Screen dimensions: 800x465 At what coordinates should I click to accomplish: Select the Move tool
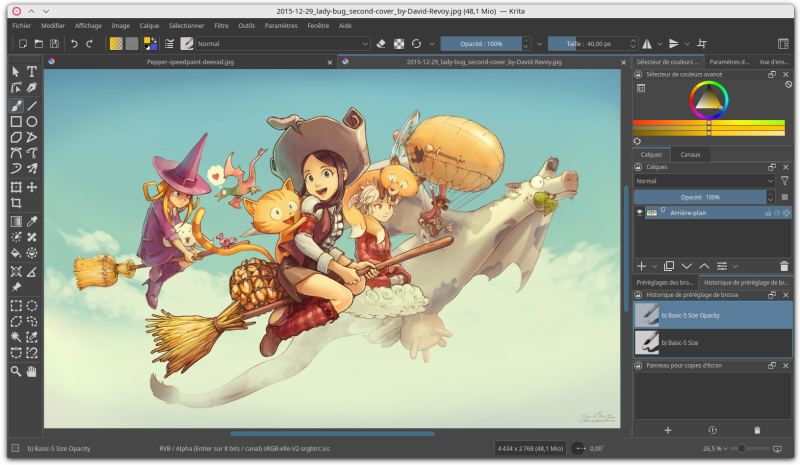pos(32,187)
